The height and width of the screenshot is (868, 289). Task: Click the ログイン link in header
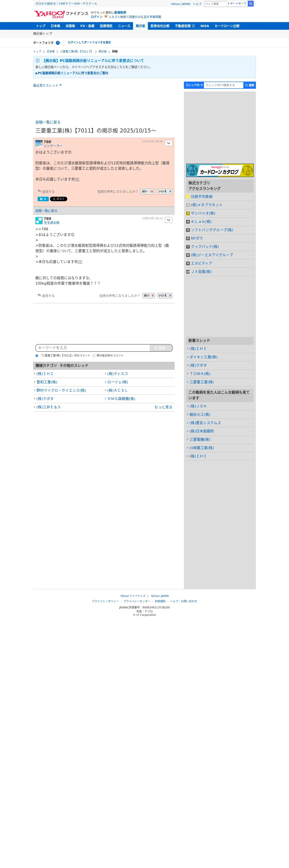click(x=97, y=17)
